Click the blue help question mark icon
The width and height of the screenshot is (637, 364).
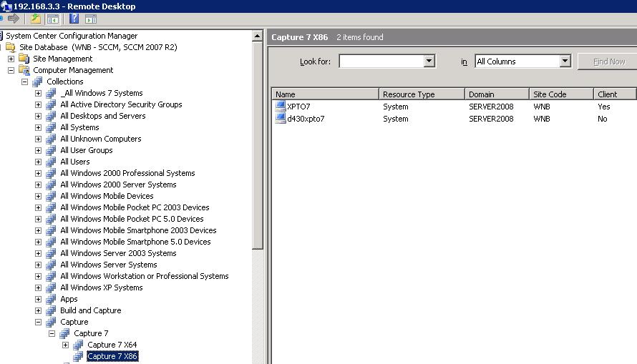[74, 19]
